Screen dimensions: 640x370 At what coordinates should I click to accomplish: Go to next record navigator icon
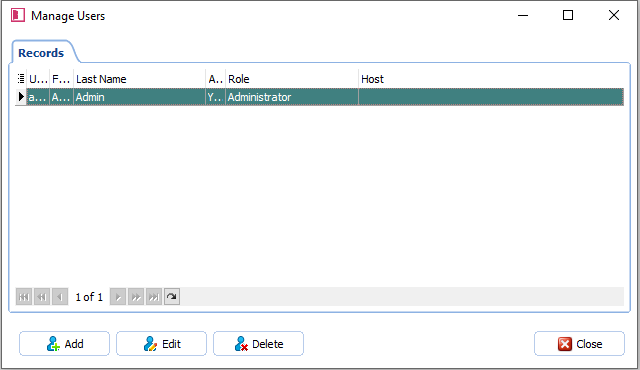point(118,297)
